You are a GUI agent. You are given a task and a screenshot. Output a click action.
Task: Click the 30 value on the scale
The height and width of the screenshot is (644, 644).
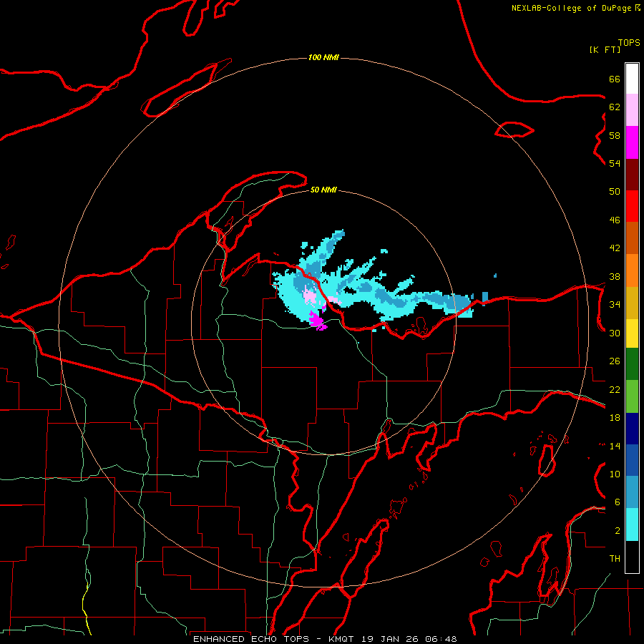pos(615,333)
